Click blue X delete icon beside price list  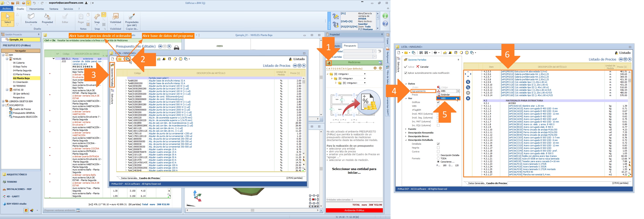(x=468, y=98)
